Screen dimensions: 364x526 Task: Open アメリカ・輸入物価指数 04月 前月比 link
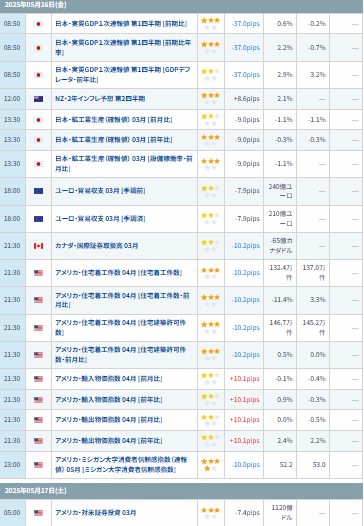[x=109, y=379]
